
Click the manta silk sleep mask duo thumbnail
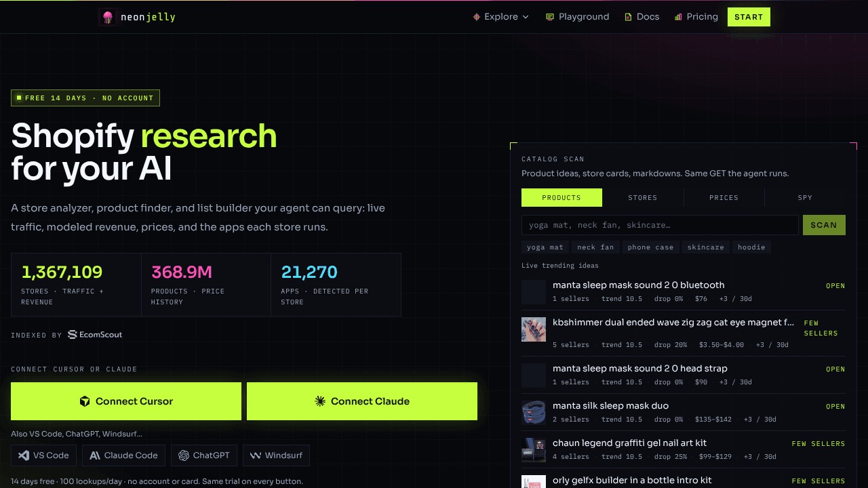[534, 413]
